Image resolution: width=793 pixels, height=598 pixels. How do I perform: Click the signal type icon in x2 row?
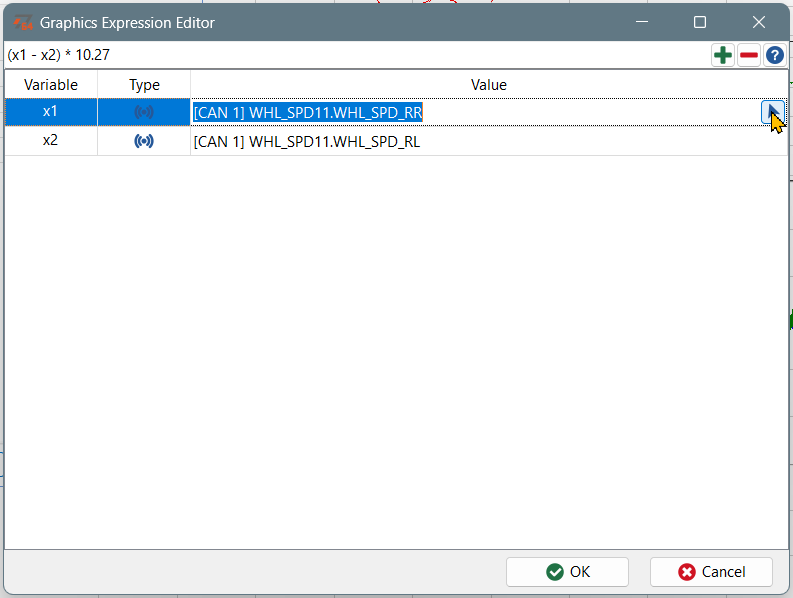(144, 141)
